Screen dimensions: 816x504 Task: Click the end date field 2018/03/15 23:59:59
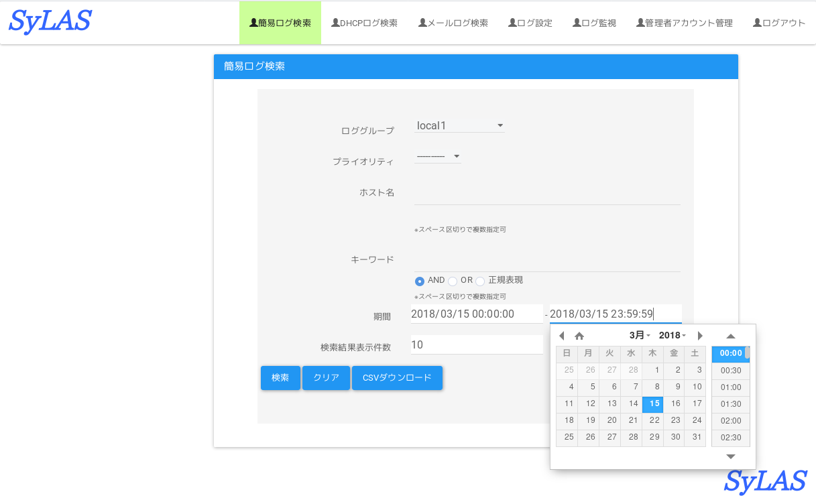click(x=616, y=314)
